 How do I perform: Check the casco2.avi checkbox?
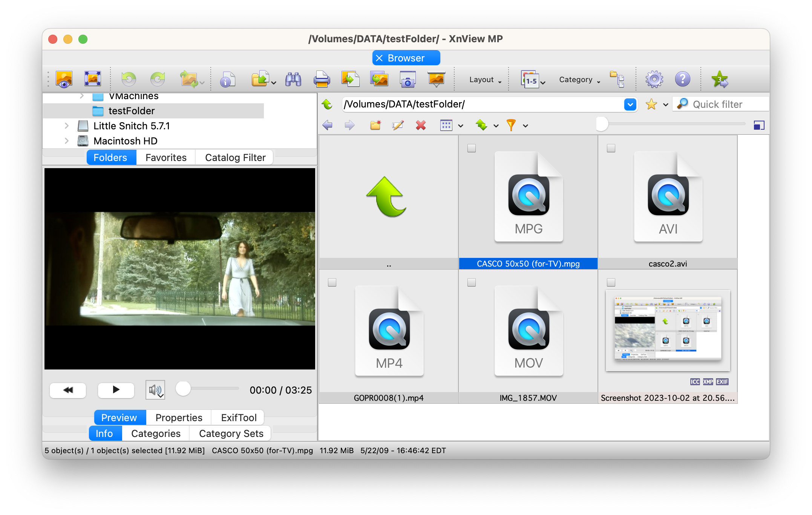click(x=611, y=148)
